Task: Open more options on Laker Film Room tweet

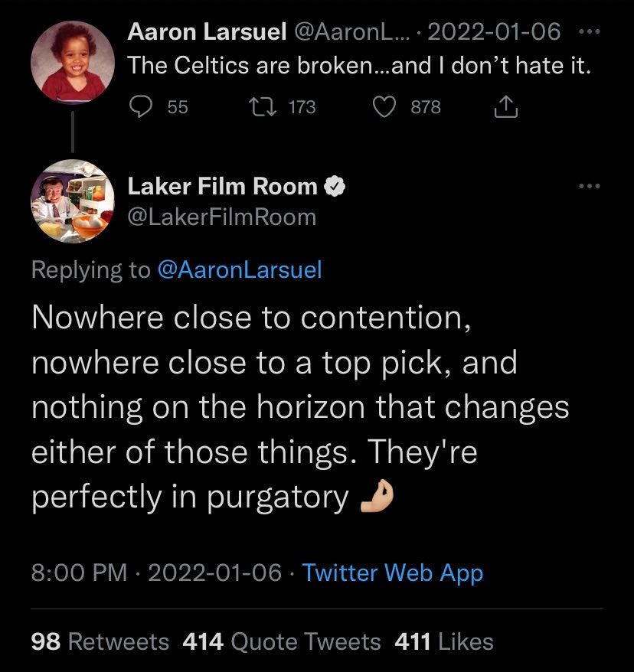Action: click(590, 185)
